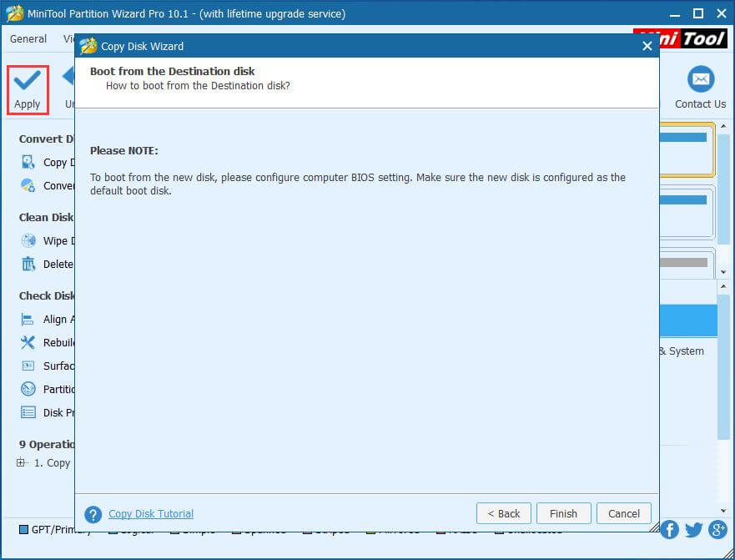
Task: Open the Copy Disk Tutorial link
Action: pos(150,513)
